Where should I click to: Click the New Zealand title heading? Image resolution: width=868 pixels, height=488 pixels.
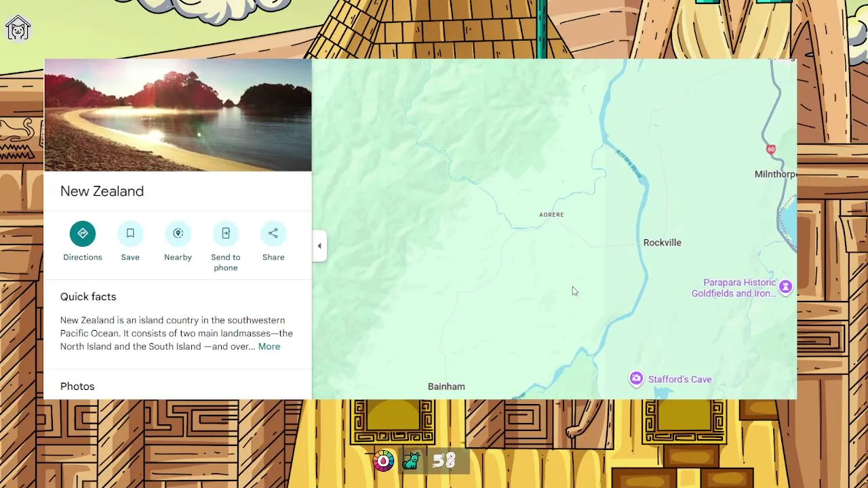[x=102, y=191]
